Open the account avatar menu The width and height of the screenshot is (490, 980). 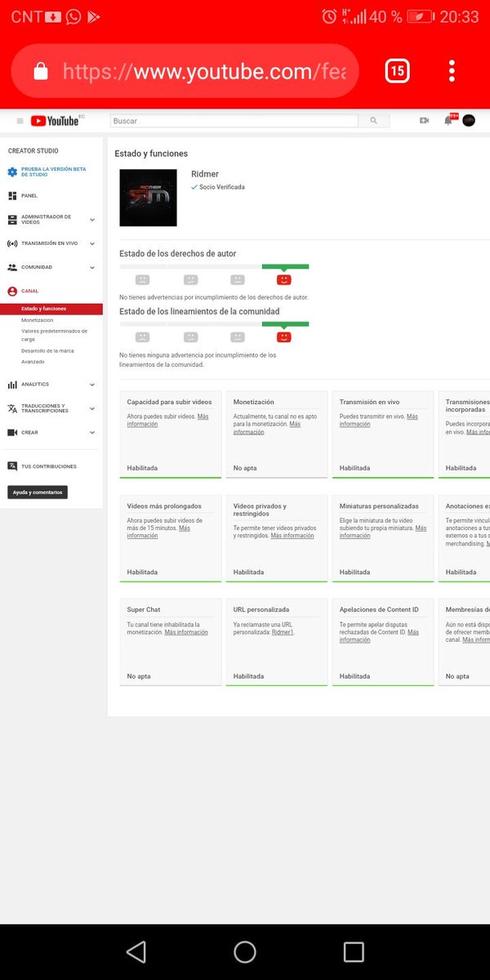coord(469,120)
